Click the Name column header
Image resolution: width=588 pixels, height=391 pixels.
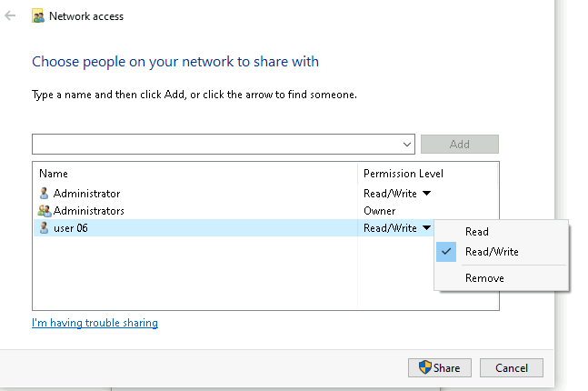tap(195, 174)
